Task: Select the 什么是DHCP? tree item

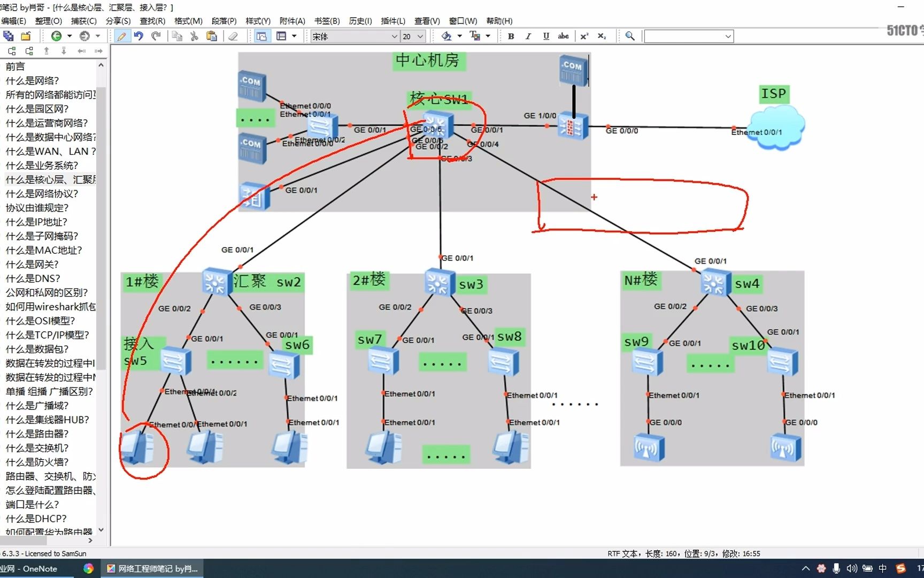Action: coord(36,519)
